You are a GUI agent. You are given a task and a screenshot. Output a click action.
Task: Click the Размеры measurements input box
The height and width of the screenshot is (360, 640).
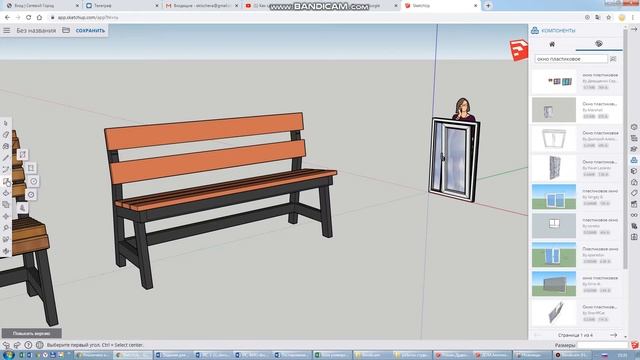point(603,345)
